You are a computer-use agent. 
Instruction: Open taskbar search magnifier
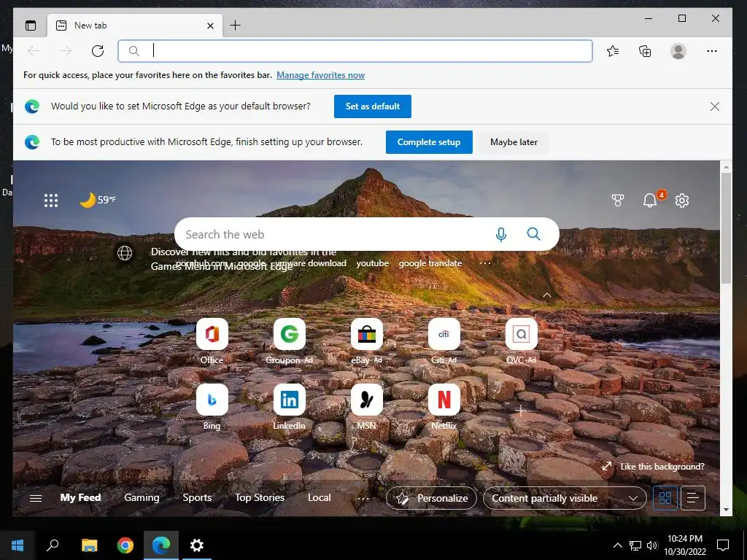(x=53, y=545)
